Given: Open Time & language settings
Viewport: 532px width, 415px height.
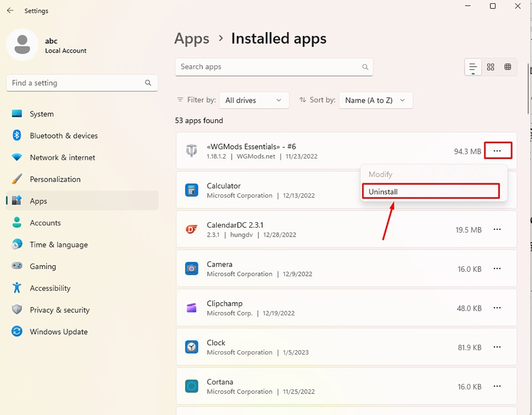Looking at the screenshot, I should [x=82, y=244].
